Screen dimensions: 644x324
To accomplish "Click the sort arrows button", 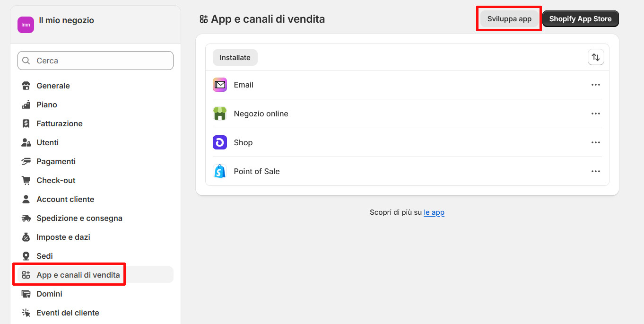I will (x=596, y=57).
